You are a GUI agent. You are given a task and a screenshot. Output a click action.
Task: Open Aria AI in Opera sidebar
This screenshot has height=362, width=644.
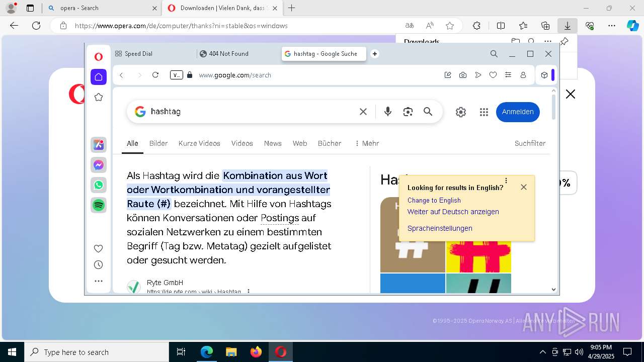[x=99, y=145]
